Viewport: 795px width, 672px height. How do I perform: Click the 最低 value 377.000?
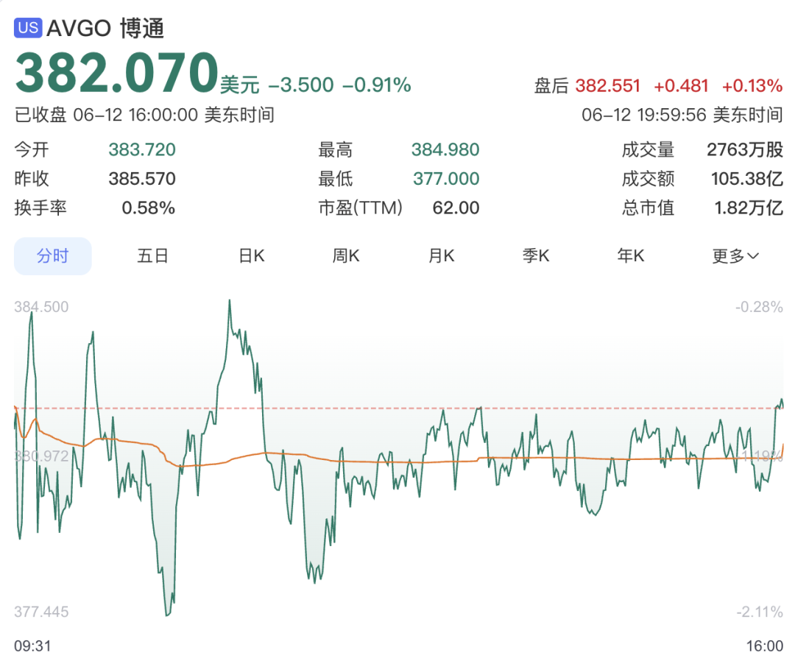[445, 178]
